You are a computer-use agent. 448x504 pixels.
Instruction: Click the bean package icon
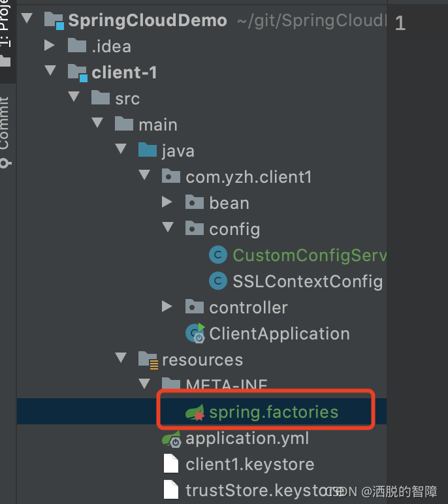194,202
